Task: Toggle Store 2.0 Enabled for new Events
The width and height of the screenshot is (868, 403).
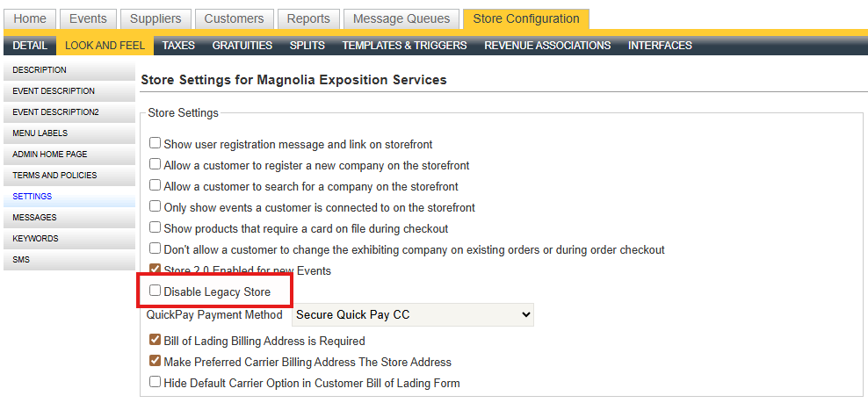Action: 156,270
